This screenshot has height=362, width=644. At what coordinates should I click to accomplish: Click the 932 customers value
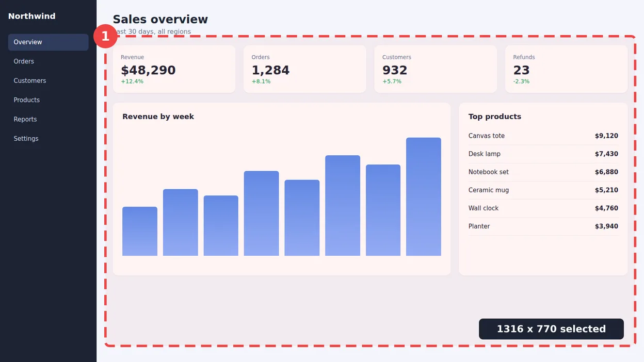[395, 70]
